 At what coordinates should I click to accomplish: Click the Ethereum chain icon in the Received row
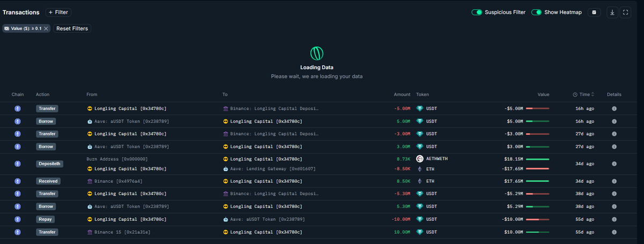click(18, 181)
